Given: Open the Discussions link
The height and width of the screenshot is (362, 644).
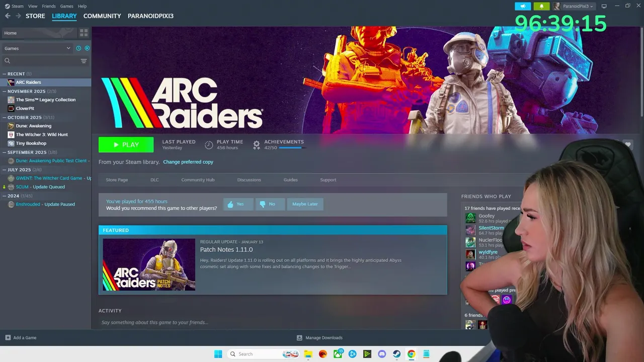Looking at the screenshot, I should click(249, 180).
